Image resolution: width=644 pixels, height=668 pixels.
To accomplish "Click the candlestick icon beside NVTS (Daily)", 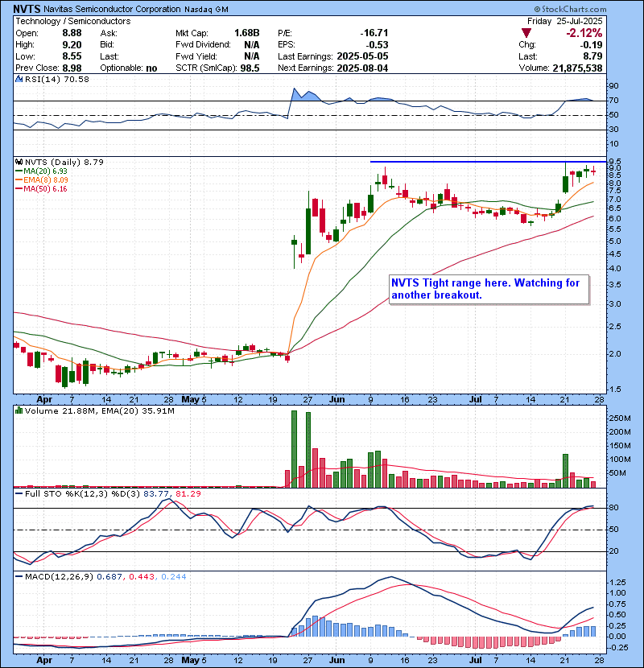I will [x=19, y=162].
